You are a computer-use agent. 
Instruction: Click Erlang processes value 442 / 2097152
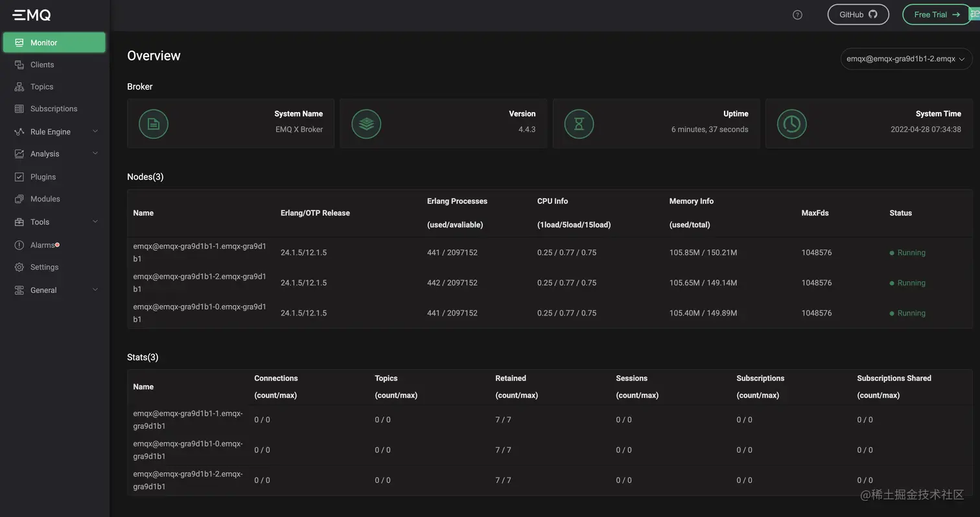point(452,283)
